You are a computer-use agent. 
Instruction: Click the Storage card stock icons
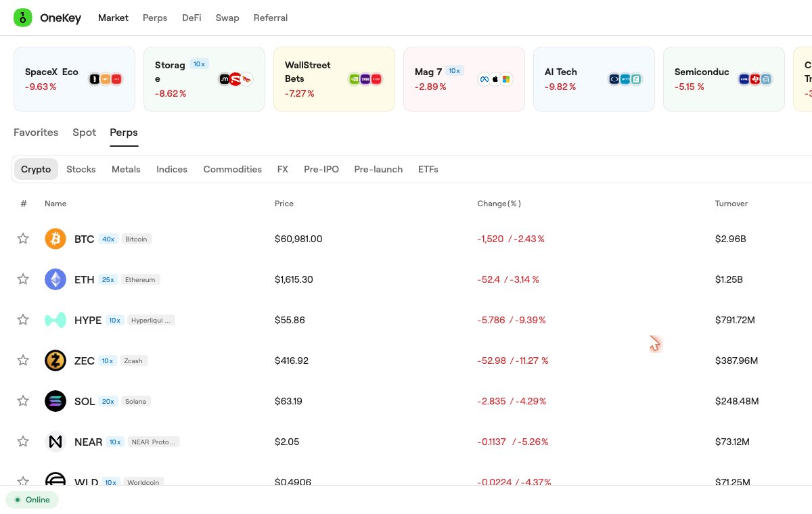tap(236, 79)
